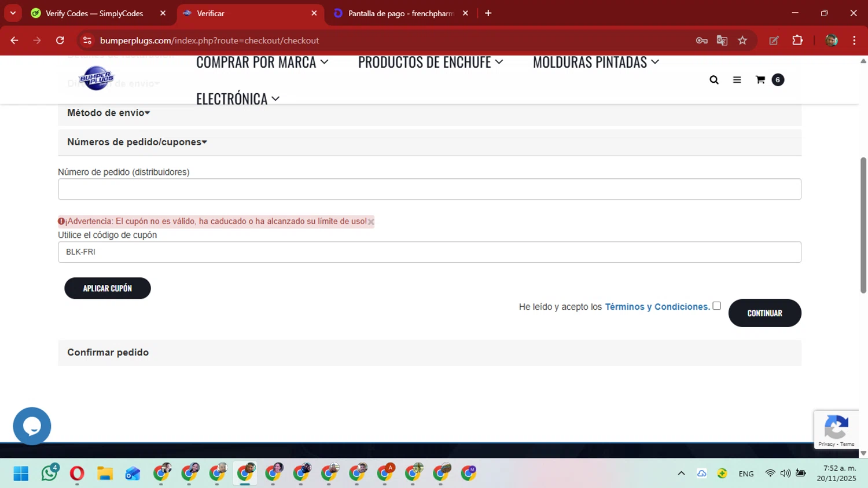Dismiss the coupon warning with the x icon
This screenshot has height=488, width=868.
click(x=371, y=222)
